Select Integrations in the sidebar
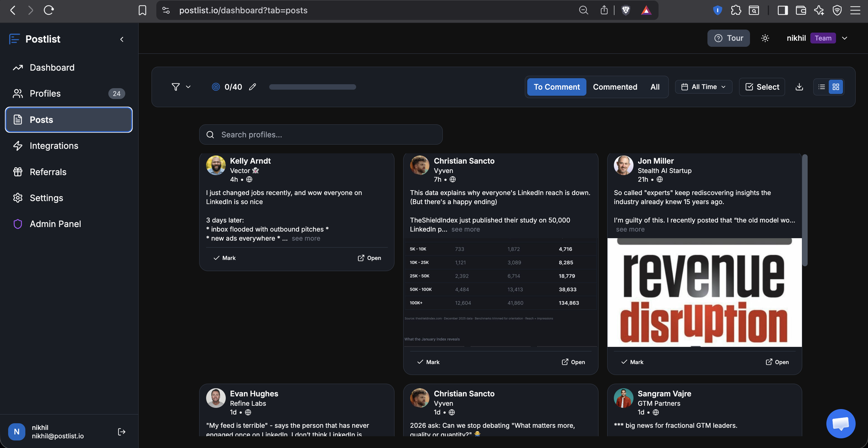Image resolution: width=868 pixels, height=448 pixels. (x=54, y=146)
